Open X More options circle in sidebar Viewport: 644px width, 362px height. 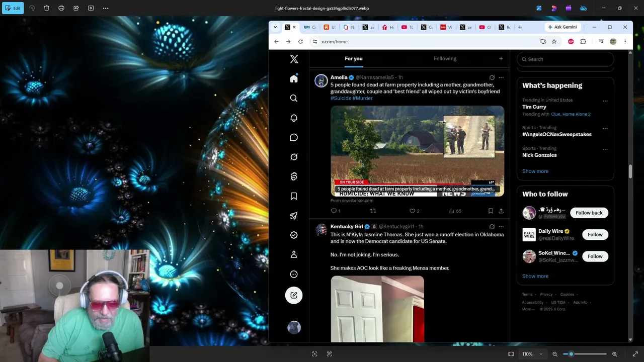(x=294, y=275)
